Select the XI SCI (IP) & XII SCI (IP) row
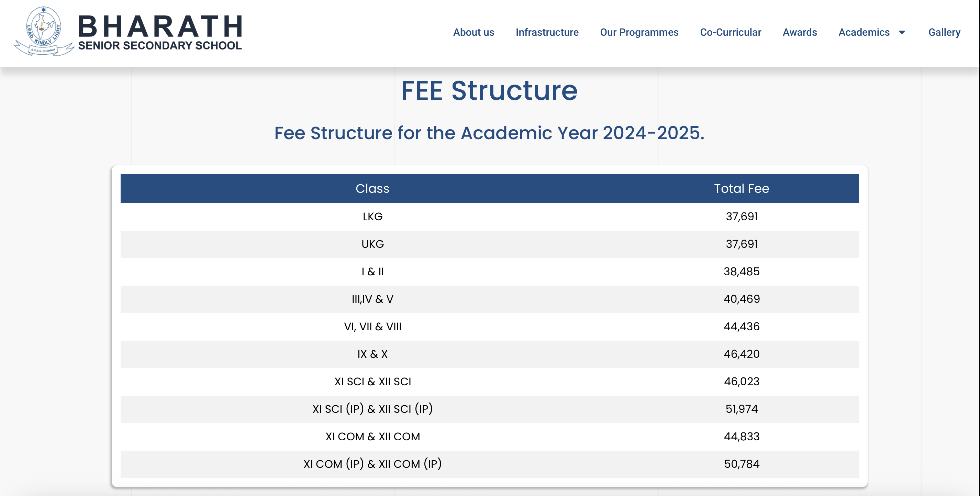This screenshot has height=496, width=980. pyautogui.click(x=372, y=409)
